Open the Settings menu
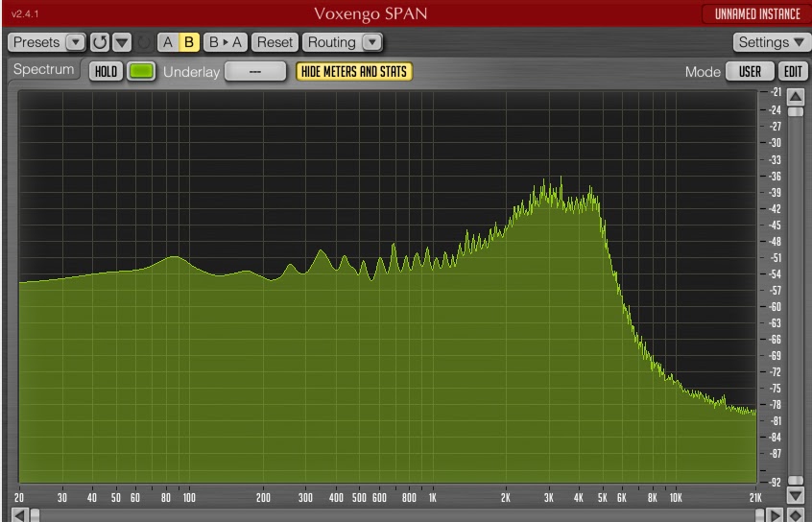This screenshot has width=812, height=522. pyautogui.click(x=772, y=42)
